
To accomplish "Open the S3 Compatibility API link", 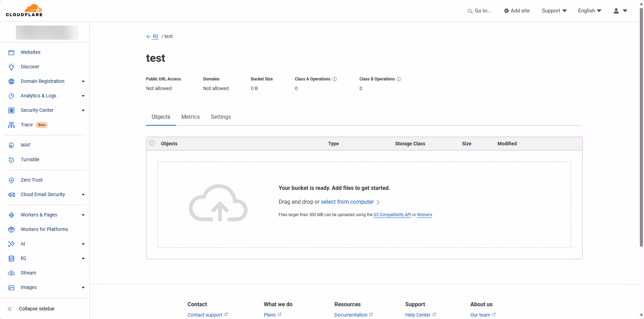I will (392, 215).
